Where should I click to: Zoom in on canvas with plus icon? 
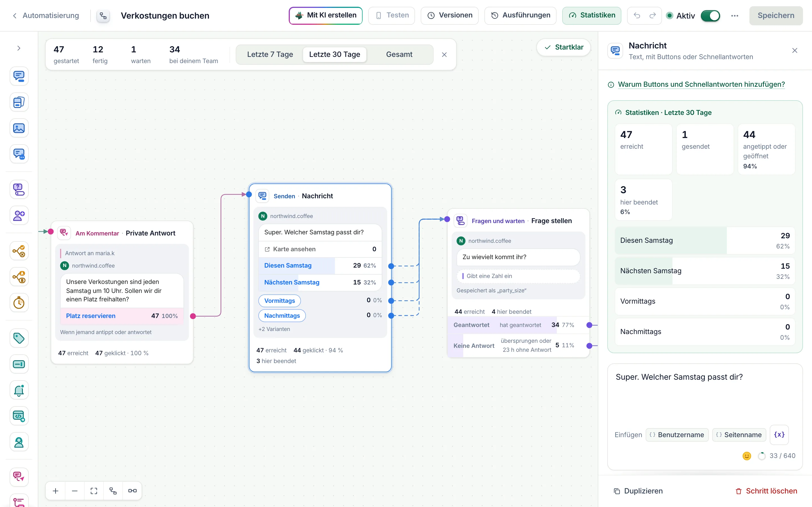click(x=56, y=491)
